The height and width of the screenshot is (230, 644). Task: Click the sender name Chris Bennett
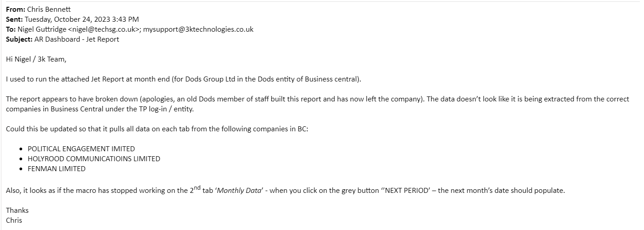[x=48, y=9]
